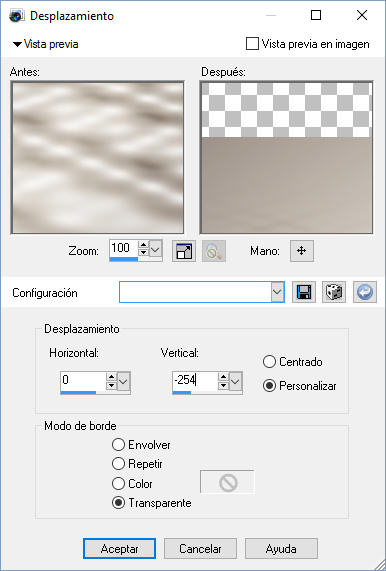
Task: Click inside the Vertical offset field
Action: tap(194, 381)
